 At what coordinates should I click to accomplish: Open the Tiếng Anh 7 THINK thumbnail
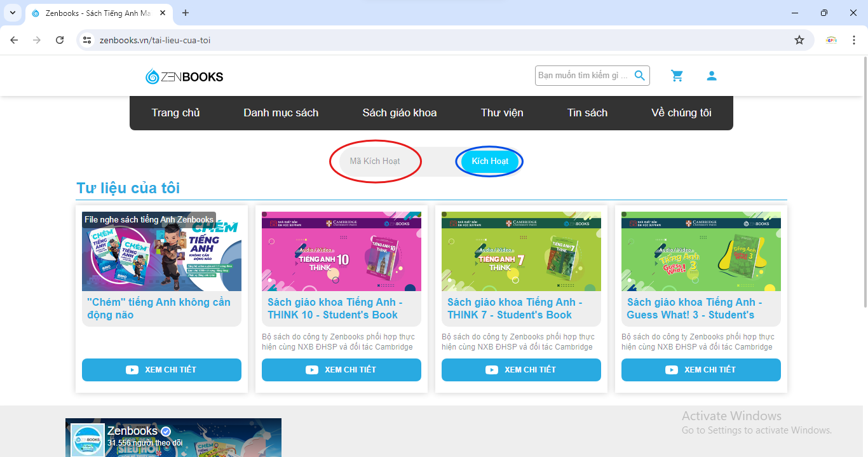coord(521,251)
